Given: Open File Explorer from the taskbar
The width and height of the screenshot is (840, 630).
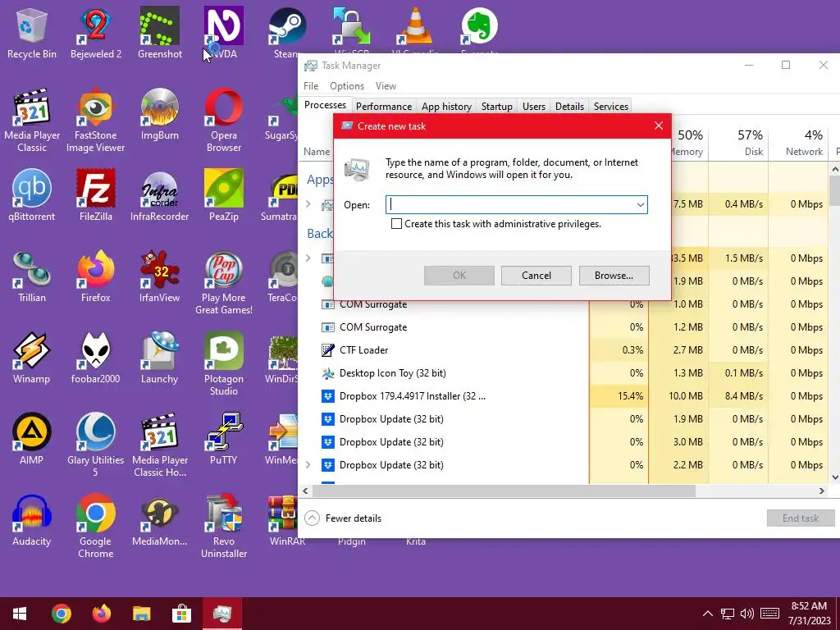Looking at the screenshot, I should [141, 614].
